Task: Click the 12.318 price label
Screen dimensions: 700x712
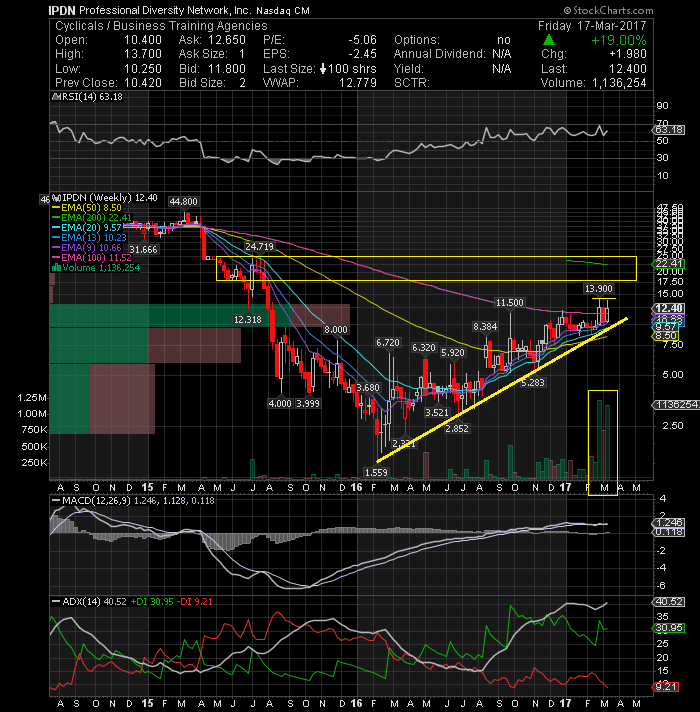Action: coord(247,320)
